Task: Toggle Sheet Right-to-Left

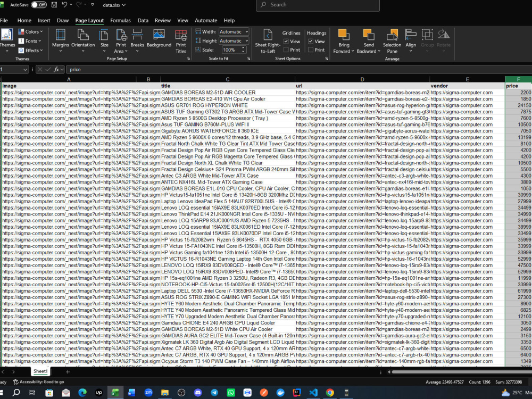Action: click(268, 41)
